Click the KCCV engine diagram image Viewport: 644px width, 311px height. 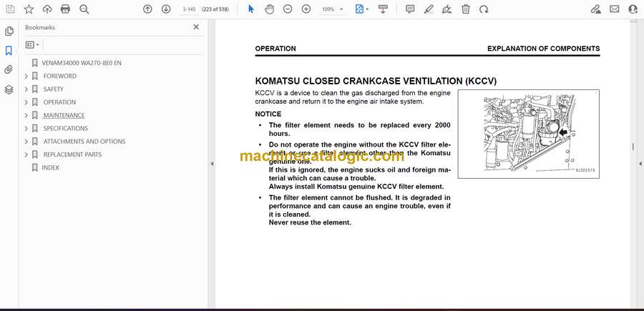529,134
